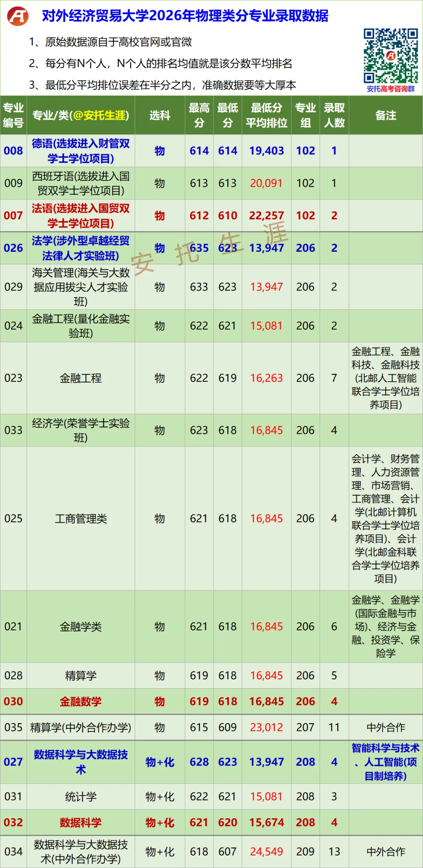Screen dimensions: 423x868
Task: Select major code 031
Action: point(13,797)
